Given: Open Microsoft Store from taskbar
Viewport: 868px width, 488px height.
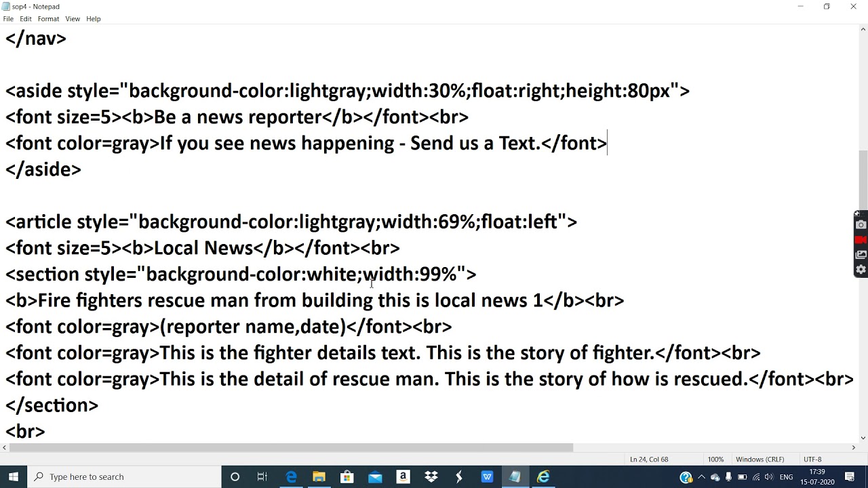Looking at the screenshot, I should click(x=347, y=476).
